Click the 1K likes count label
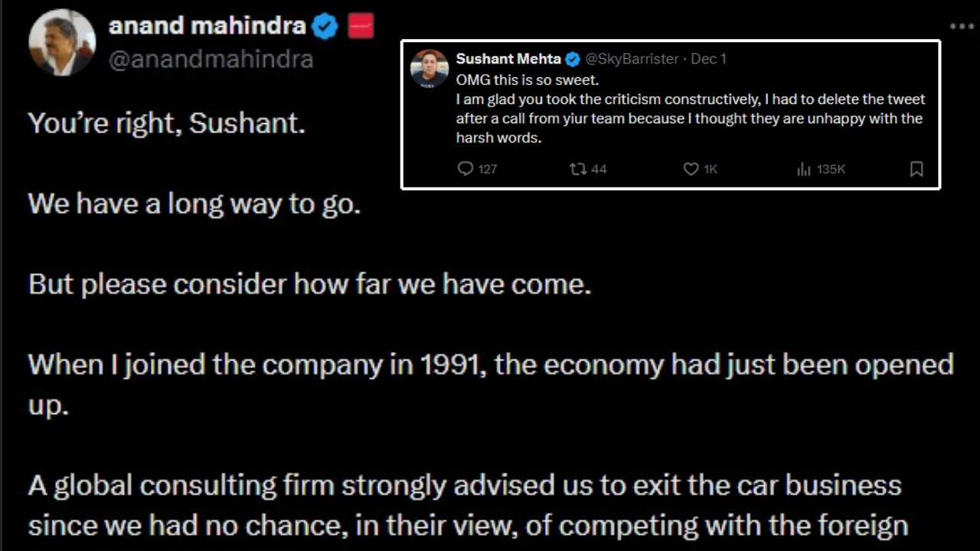 [709, 169]
